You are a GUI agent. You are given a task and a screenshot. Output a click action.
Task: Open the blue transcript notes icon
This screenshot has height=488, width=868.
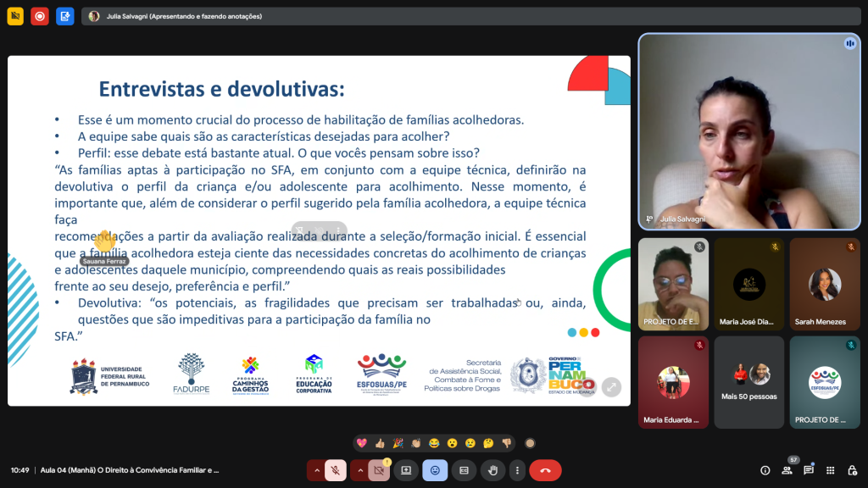65,16
